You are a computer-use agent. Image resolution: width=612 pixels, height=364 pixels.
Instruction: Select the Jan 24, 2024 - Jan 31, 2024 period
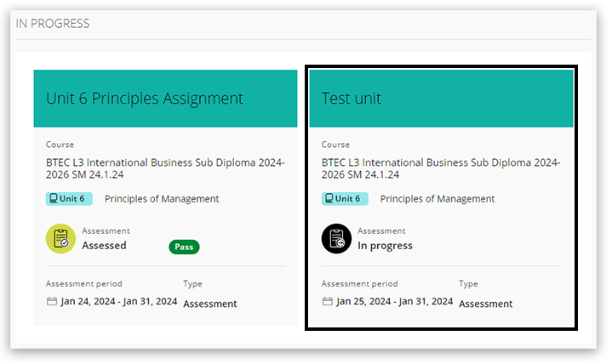(x=118, y=301)
